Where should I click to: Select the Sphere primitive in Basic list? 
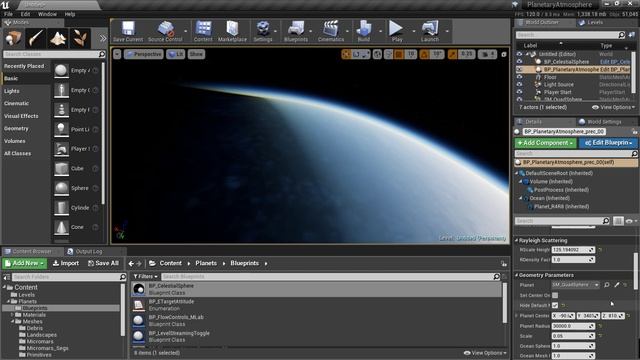[76, 188]
